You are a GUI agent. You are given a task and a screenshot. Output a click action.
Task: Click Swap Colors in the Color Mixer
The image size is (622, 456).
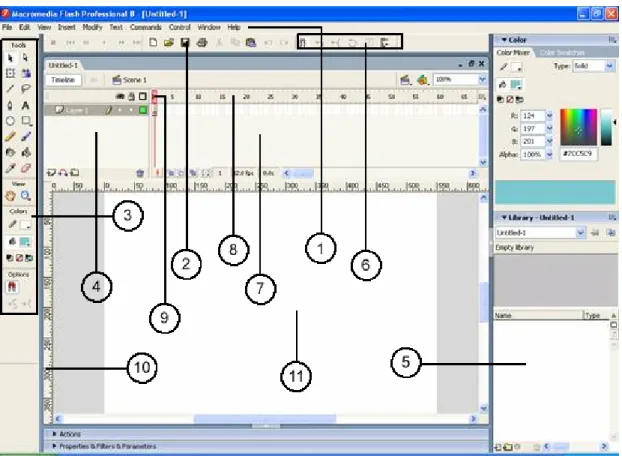(518, 100)
